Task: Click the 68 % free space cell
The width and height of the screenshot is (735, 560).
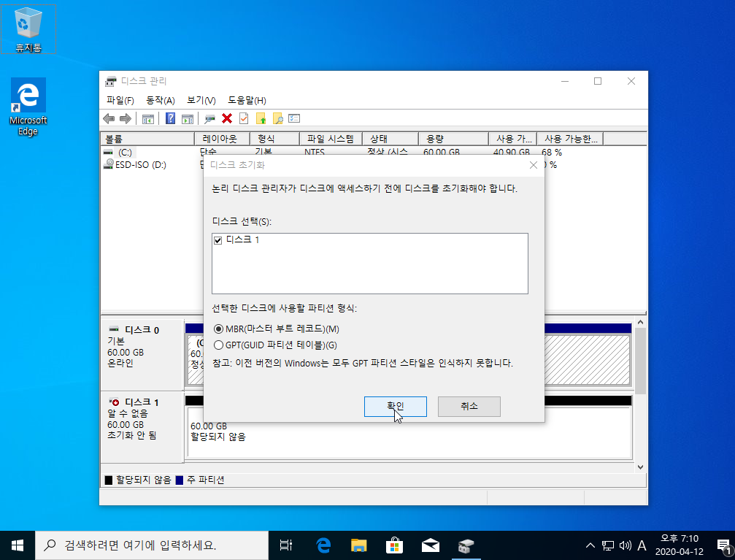Action: tap(552, 153)
